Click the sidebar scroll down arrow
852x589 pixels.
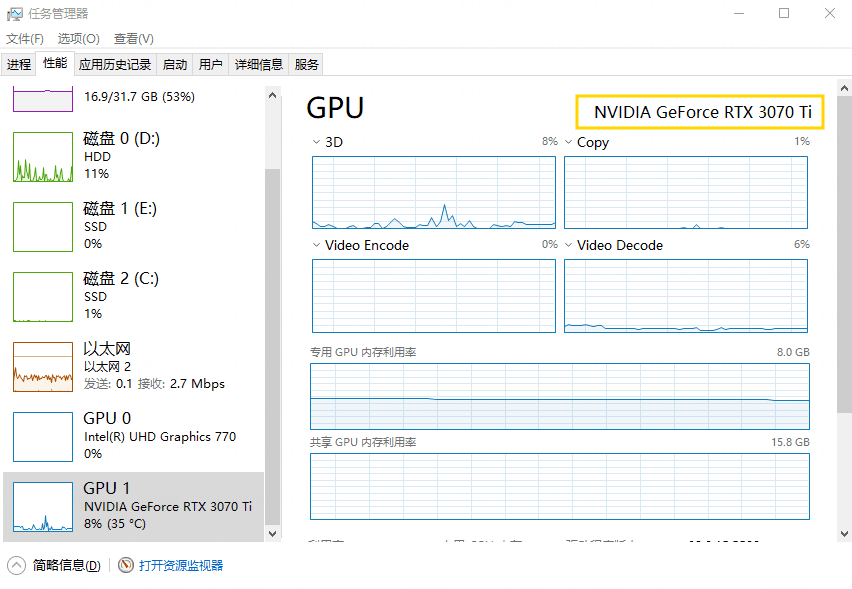pos(273,534)
